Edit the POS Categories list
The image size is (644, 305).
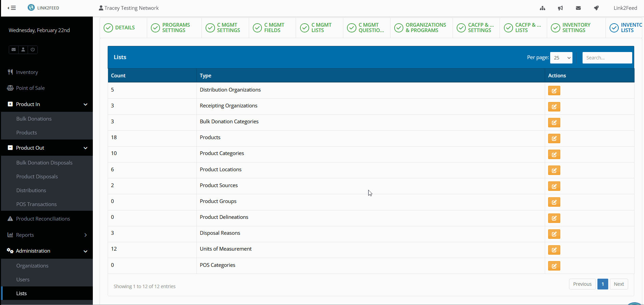(x=554, y=266)
